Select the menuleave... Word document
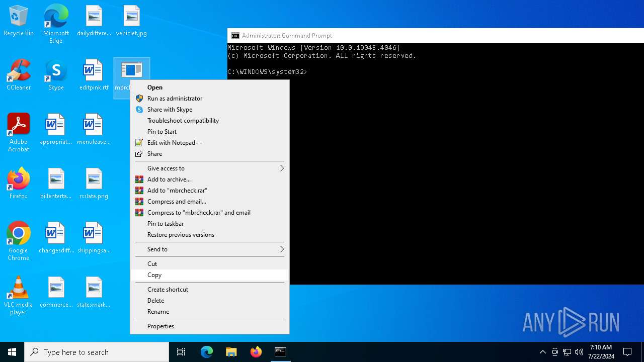Viewport: 644px width, 362px height. tap(94, 130)
